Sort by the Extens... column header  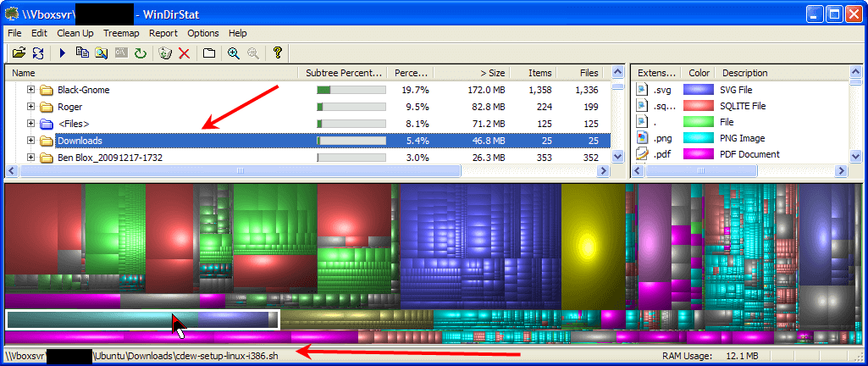(656, 73)
